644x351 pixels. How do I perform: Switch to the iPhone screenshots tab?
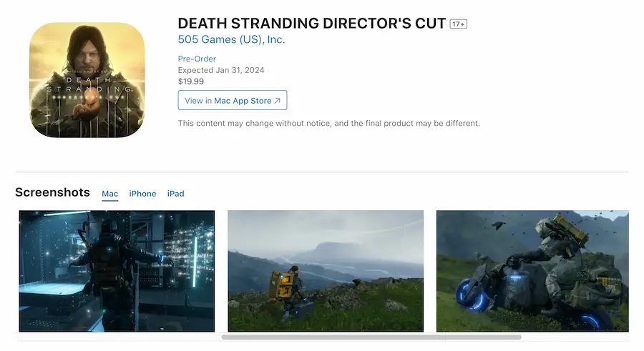pos(142,194)
